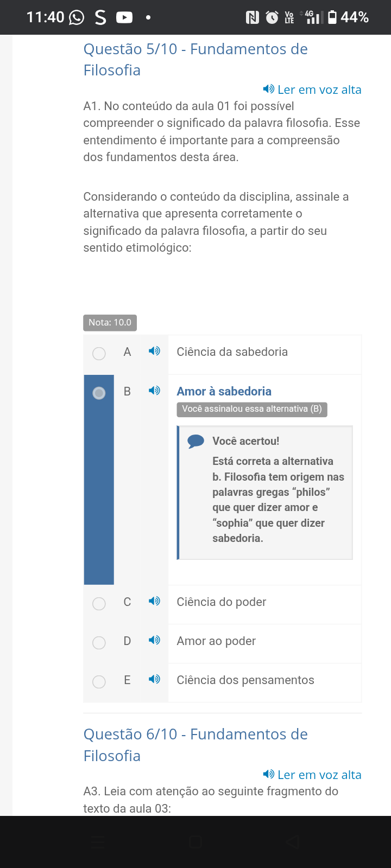
Task: Play audio for option B speaker icon
Action: point(154,391)
